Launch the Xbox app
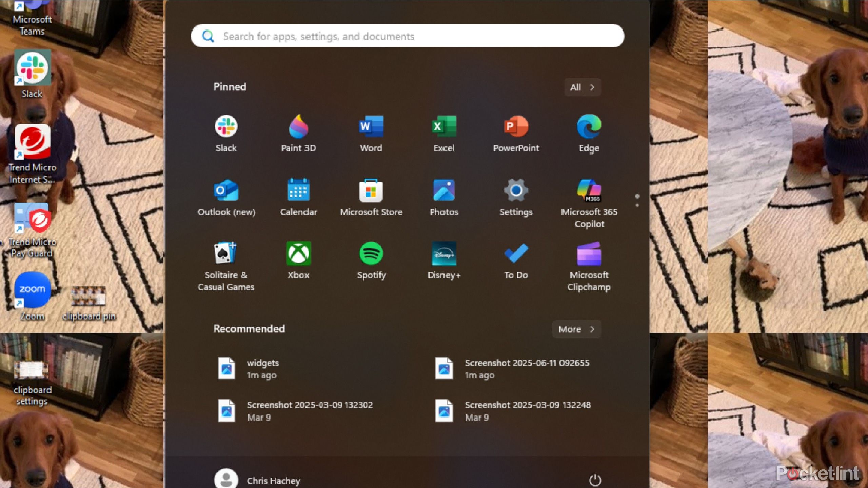 [298, 261]
